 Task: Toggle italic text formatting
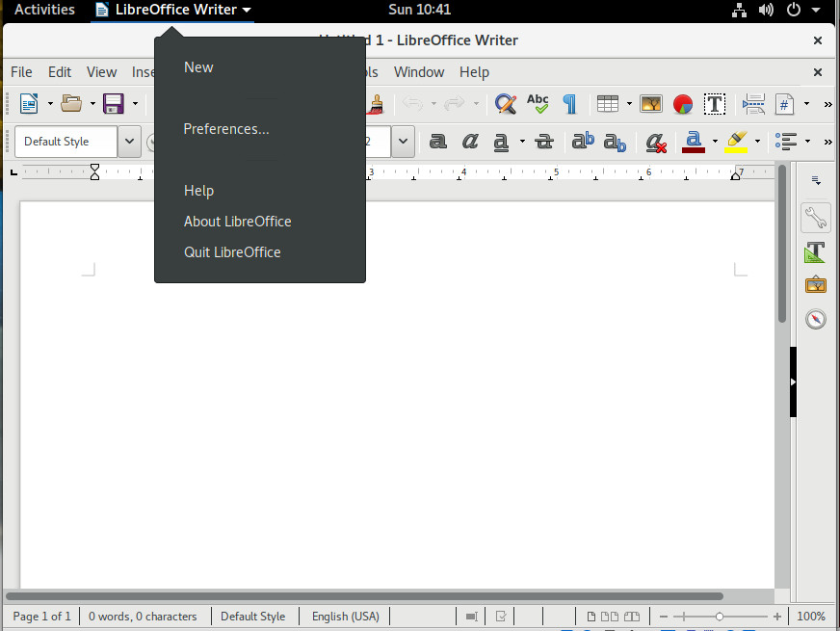click(x=470, y=142)
